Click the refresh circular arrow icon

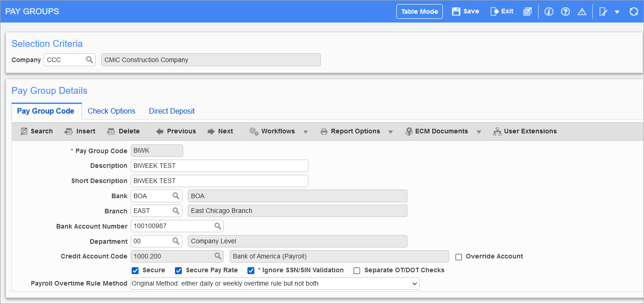point(634,11)
